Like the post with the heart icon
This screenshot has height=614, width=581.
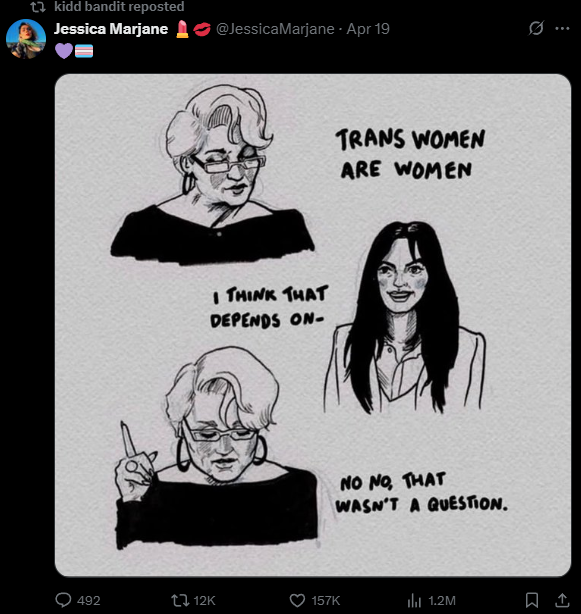point(297,600)
